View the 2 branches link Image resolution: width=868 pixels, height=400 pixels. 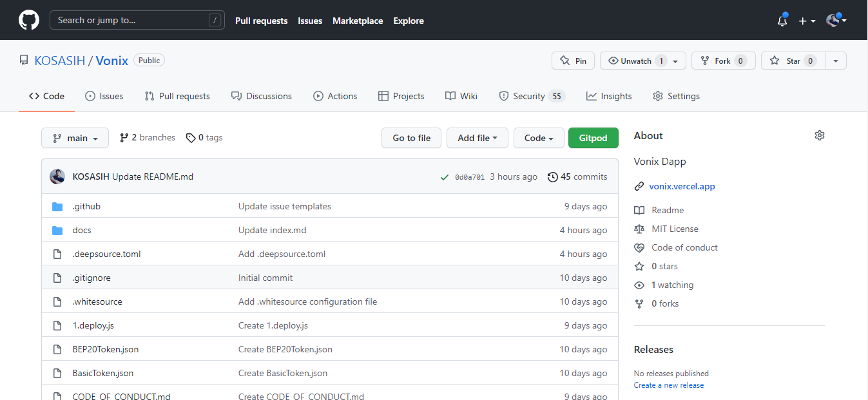coord(148,138)
